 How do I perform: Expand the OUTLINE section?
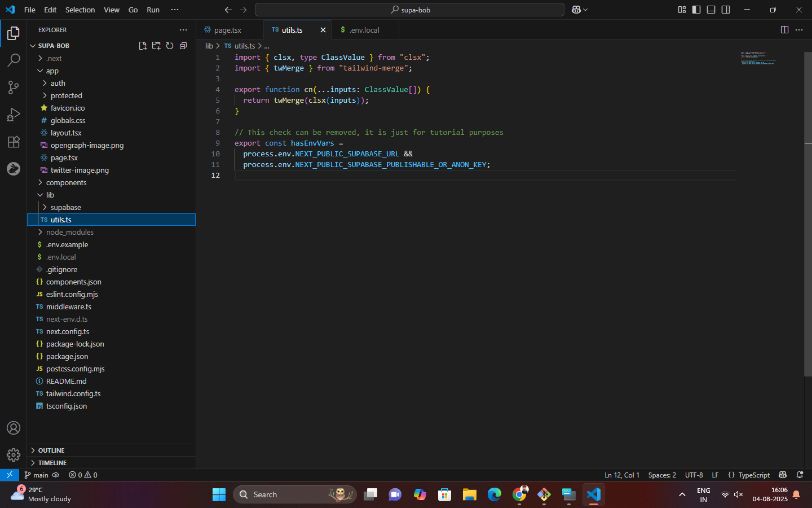pyautogui.click(x=111, y=450)
